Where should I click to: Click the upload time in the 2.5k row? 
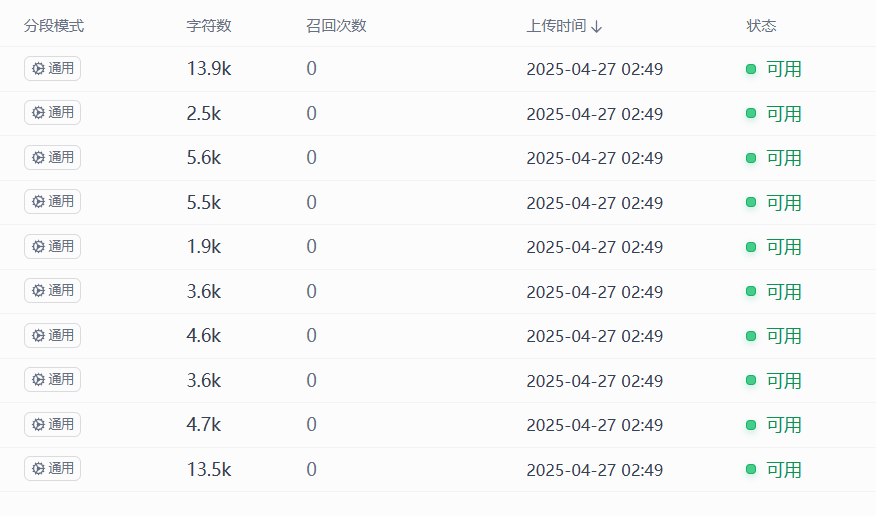click(594, 114)
